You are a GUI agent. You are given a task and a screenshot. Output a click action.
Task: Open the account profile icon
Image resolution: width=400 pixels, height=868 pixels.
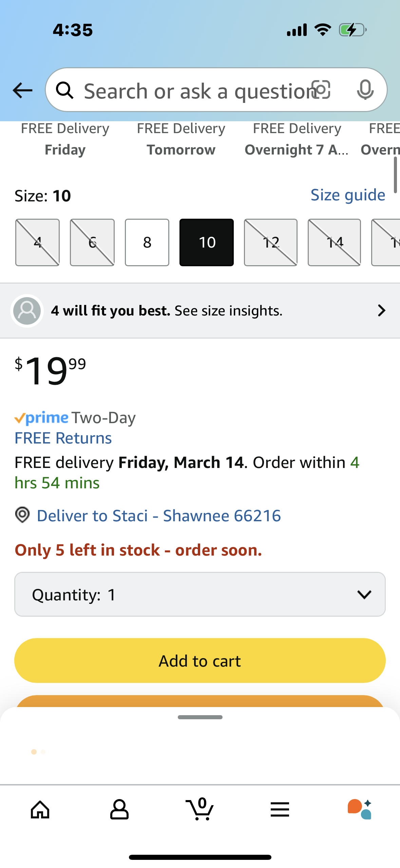(119, 810)
